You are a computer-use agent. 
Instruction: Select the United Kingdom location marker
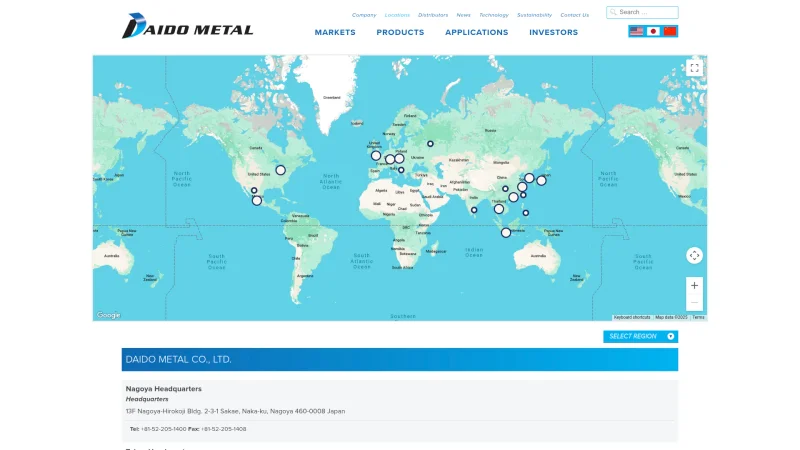376,156
